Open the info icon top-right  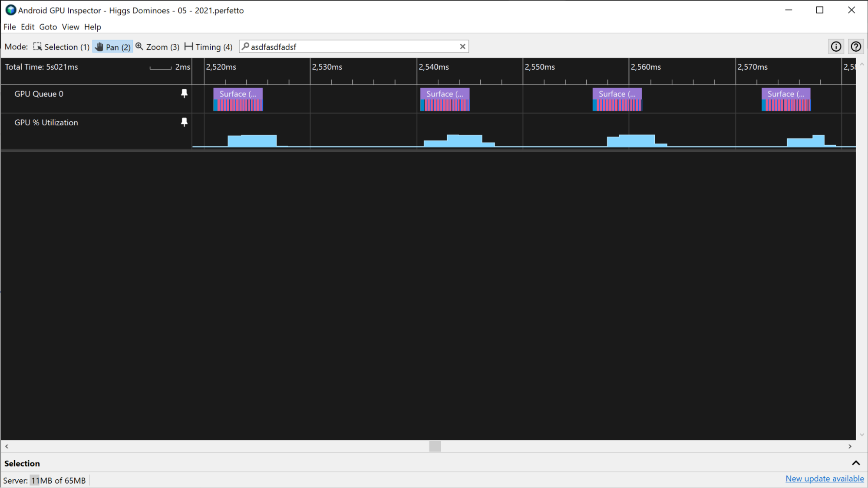(836, 46)
